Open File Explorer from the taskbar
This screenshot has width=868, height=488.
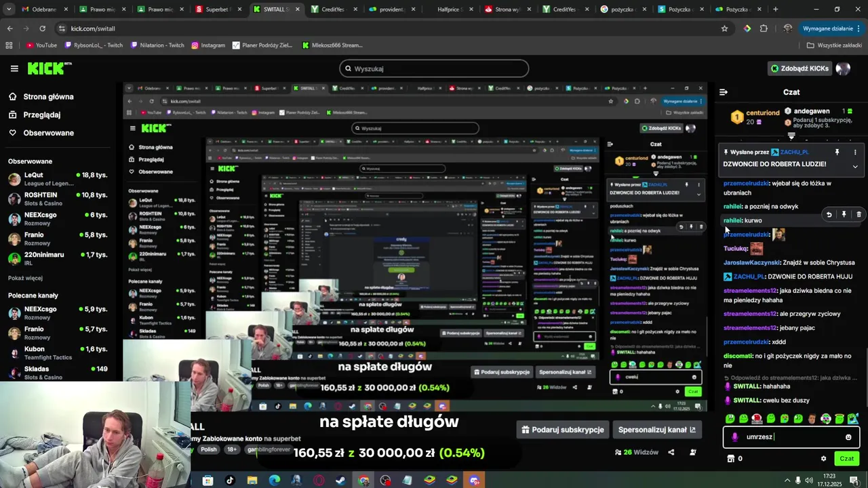pyautogui.click(x=252, y=481)
